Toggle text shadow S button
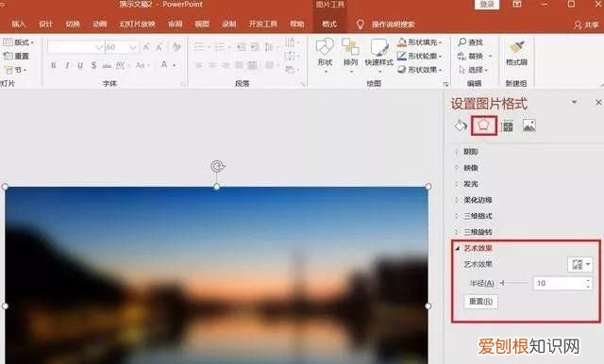 (x=93, y=65)
